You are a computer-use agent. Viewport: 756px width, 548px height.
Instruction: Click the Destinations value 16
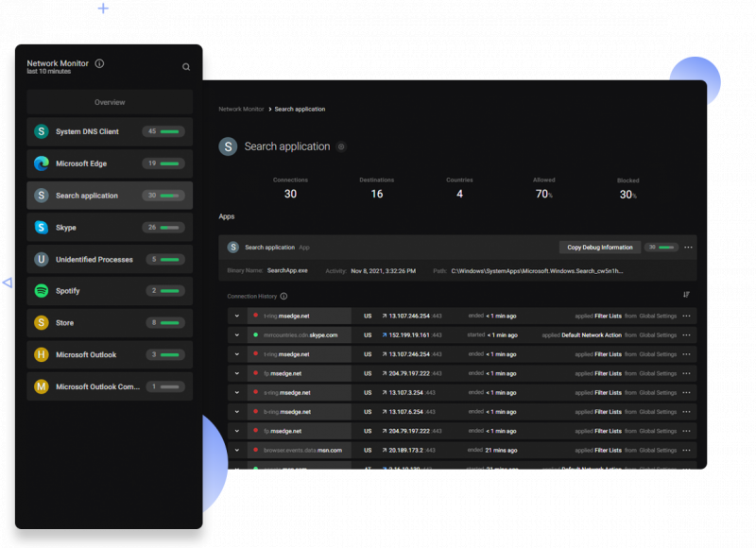(x=377, y=194)
